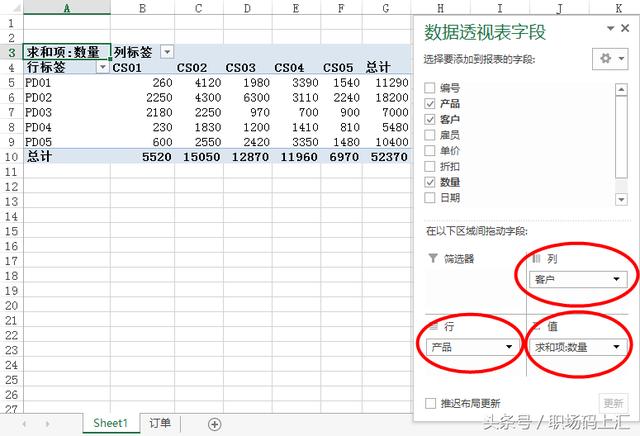The height and width of the screenshot is (436, 640).
Task: Check the 折扣 field checkbox
Action: [x=430, y=166]
